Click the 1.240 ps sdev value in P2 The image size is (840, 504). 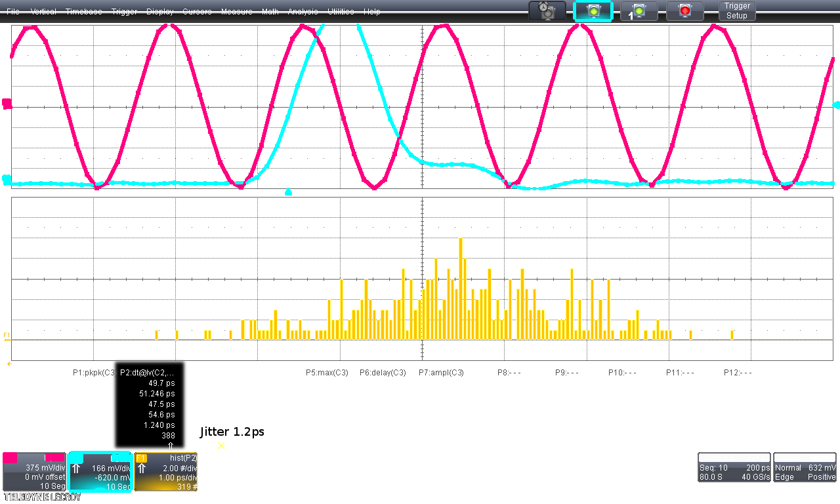pos(159,425)
